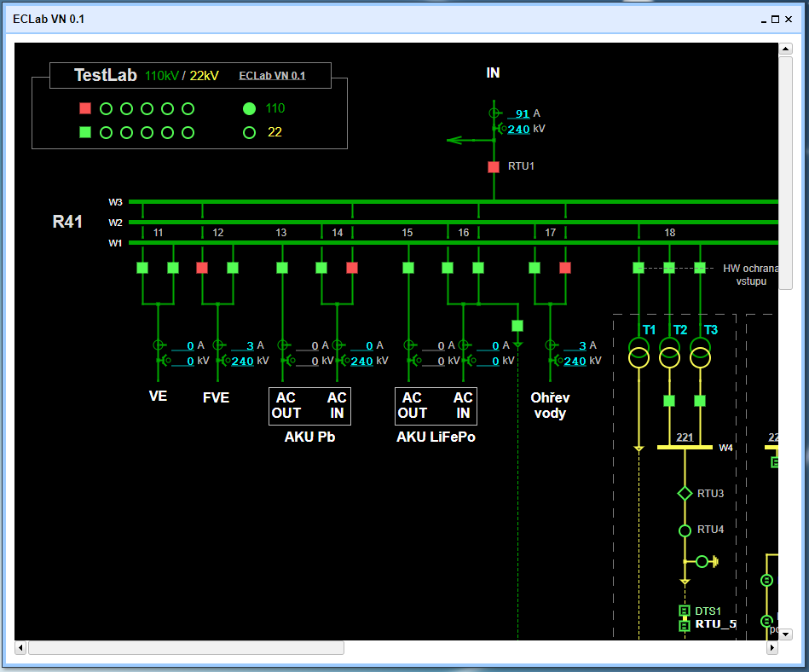Click the red switch in bay 14

[352, 268]
